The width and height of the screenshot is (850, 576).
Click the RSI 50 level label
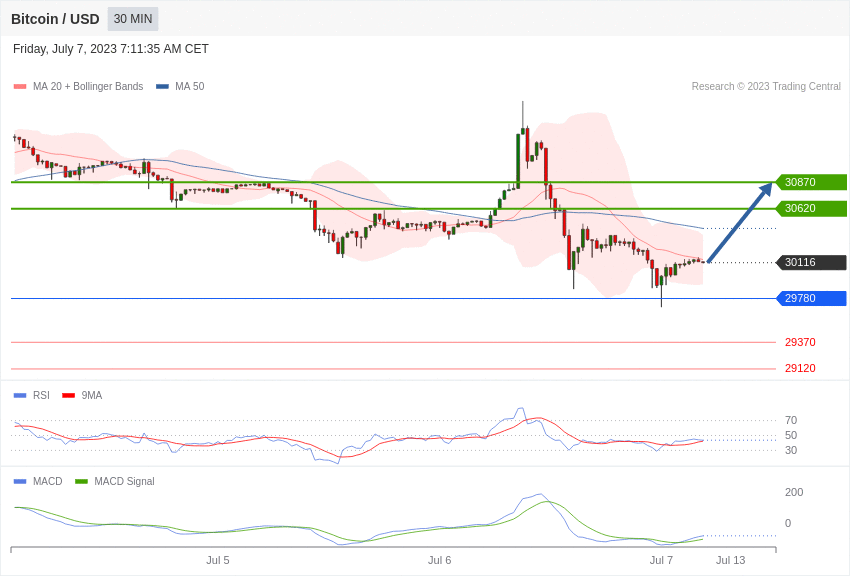tap(791, 435)
